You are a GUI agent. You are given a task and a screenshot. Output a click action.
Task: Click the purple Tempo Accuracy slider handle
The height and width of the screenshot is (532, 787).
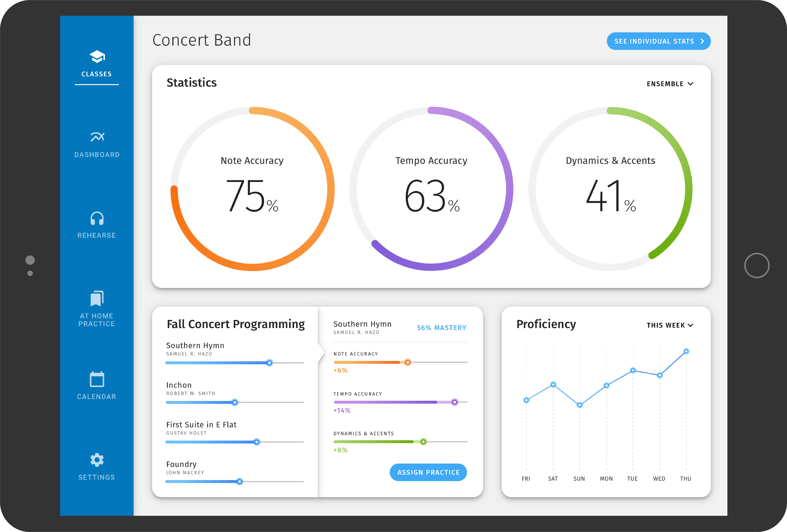pos(455,402)
